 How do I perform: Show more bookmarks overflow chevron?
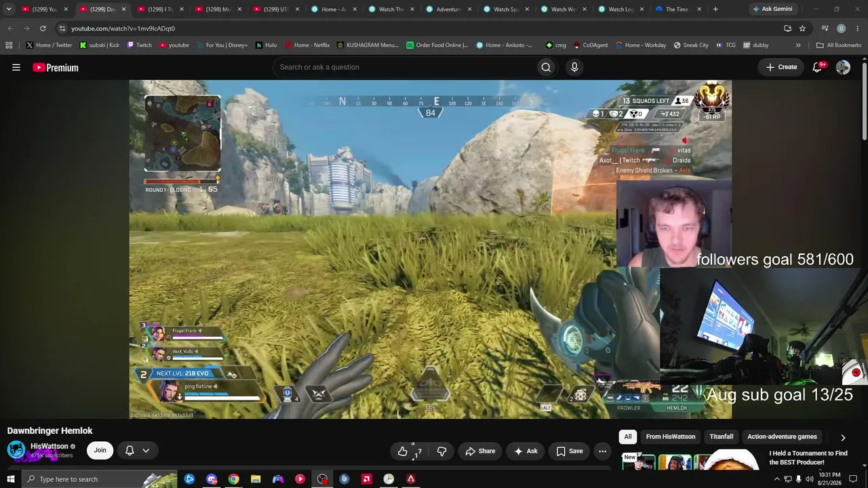[x=798, y=45]
